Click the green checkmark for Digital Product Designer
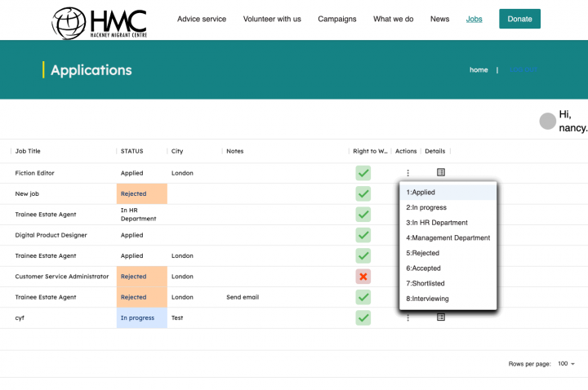 click(363, 235)
